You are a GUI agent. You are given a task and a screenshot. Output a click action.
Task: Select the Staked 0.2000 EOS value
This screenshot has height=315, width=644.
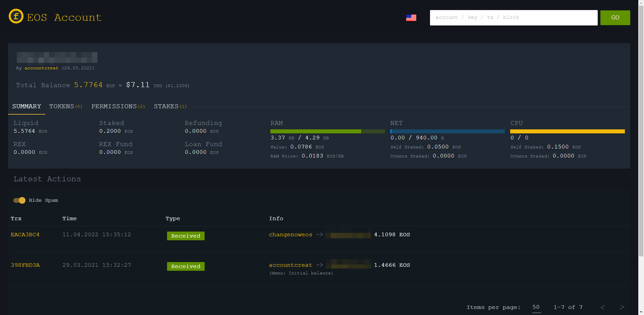(116, 131)
